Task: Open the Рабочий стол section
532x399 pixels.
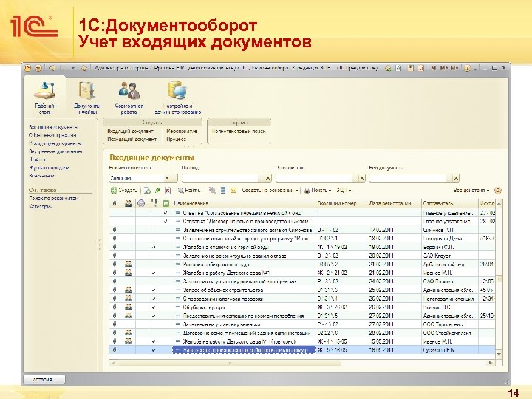Action: [x=44, y=98]
